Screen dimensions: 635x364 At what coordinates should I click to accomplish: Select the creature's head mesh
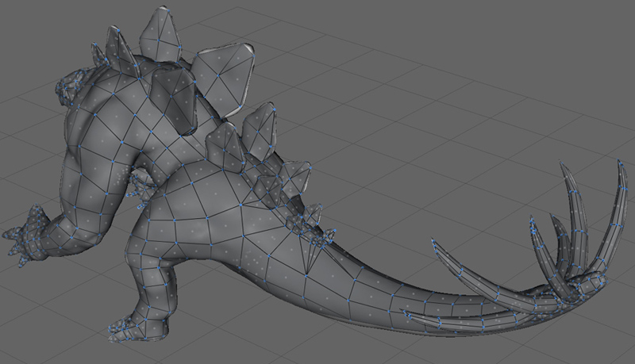click(x=70, y=87)
